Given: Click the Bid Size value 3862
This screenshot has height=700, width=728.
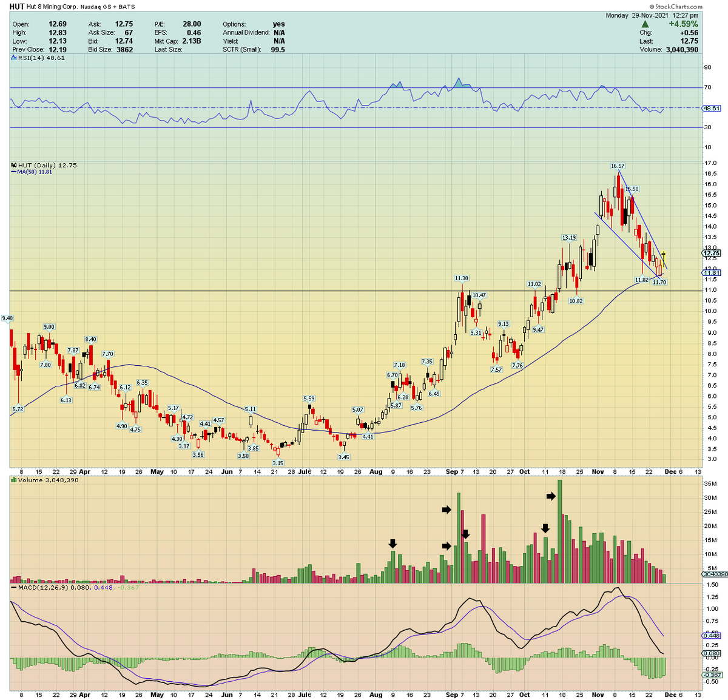Looking at the screenshot, I should 124,50.
